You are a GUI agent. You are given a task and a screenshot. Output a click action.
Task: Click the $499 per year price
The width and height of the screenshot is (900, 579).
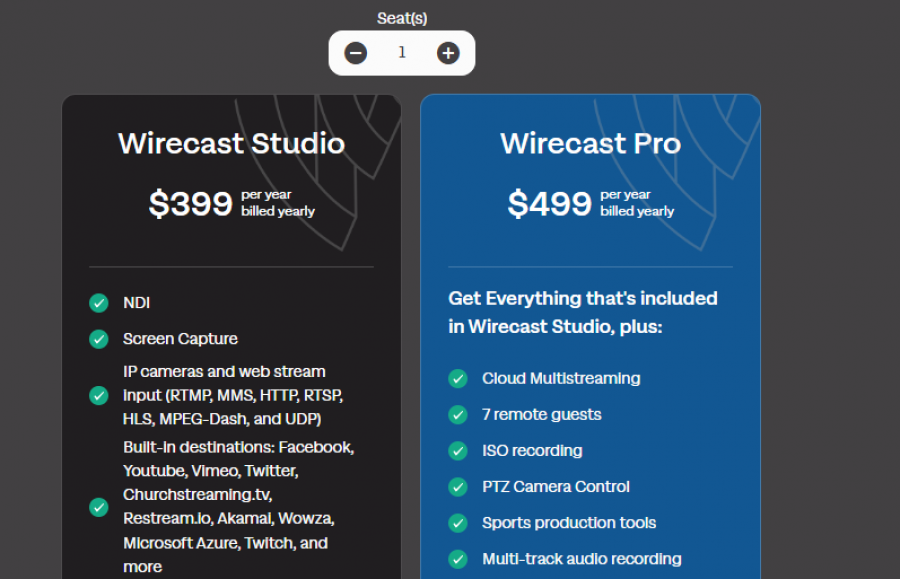click(x=549, y=204)
